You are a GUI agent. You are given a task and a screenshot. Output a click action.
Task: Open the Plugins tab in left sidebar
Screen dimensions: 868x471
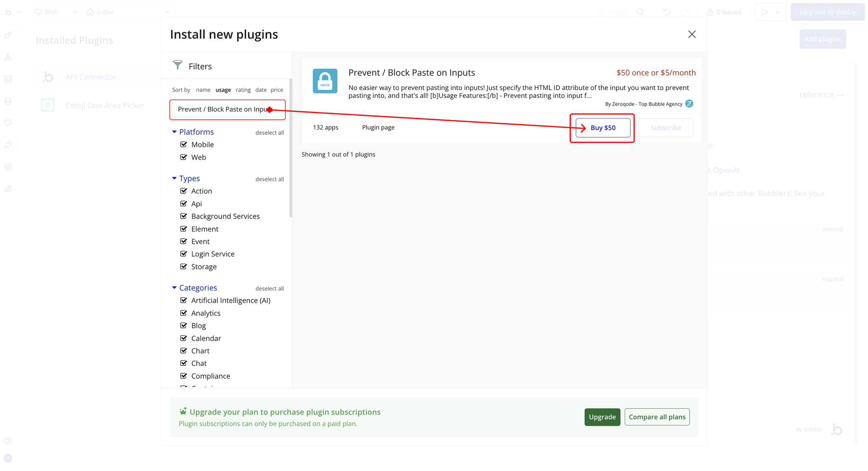coord(8,145)
